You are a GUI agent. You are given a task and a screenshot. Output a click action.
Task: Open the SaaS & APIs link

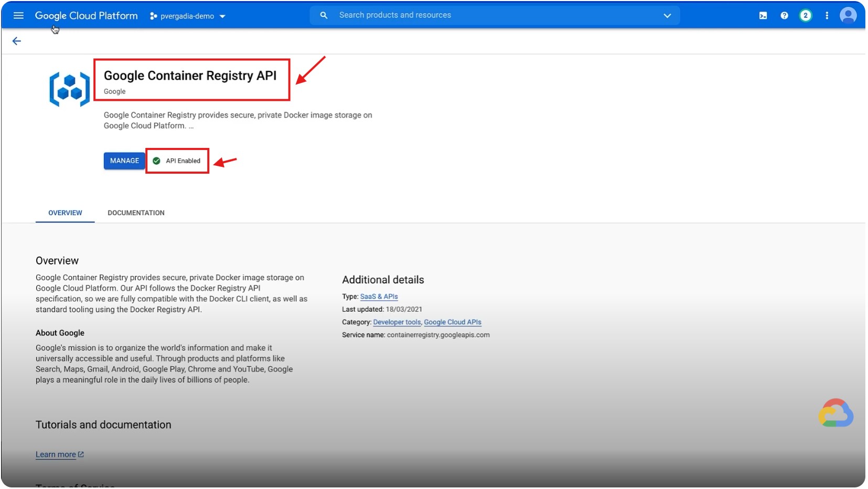click(379, 297)
